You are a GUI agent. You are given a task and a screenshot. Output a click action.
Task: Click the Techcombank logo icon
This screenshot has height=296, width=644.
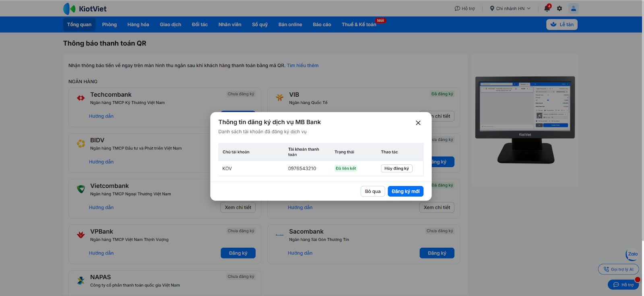click(81, 98)
